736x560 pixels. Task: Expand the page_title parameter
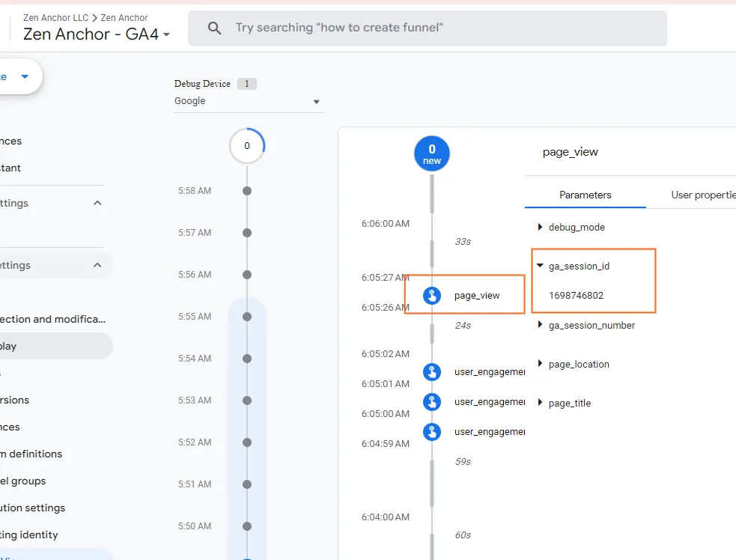(x=540, y=403)
